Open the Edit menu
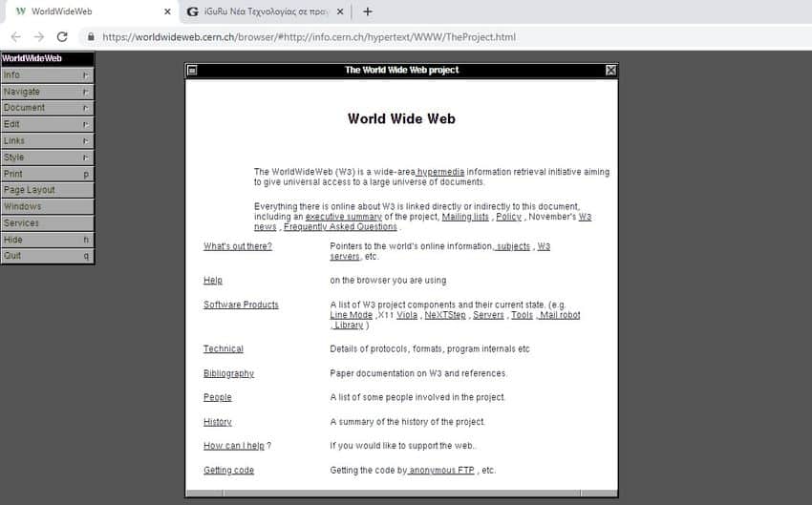The width and height of the screenshot is (812, 505). click(x=47, y=124)
